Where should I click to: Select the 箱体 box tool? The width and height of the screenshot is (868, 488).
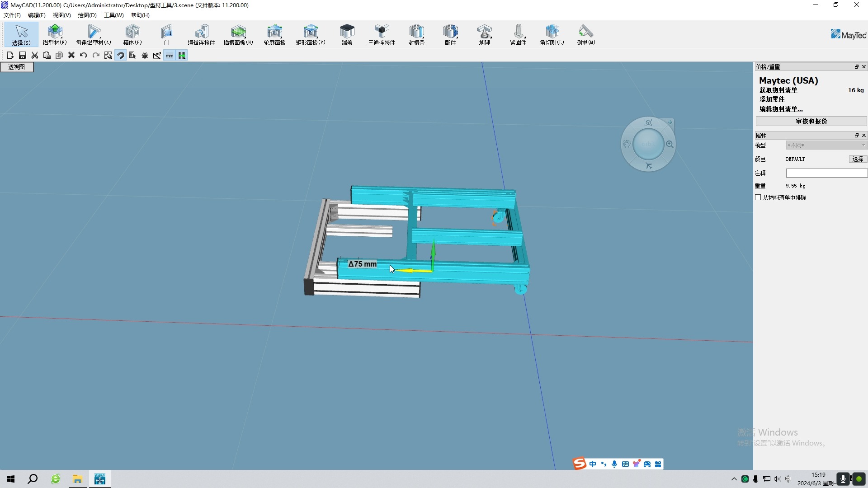132,34
